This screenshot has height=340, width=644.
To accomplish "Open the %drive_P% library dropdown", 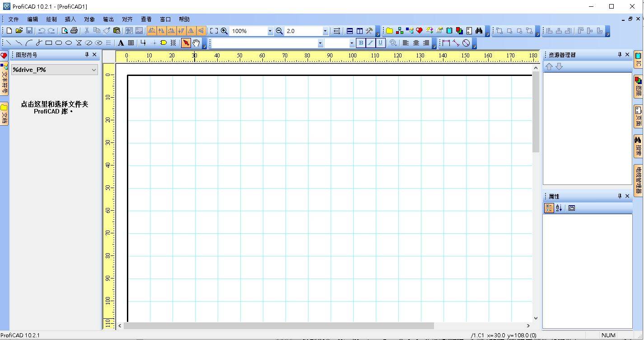I will point(93,70).
